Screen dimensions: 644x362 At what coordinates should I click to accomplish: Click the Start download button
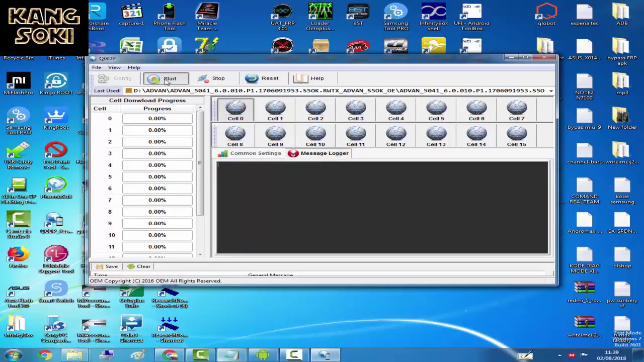pos(166,78)
